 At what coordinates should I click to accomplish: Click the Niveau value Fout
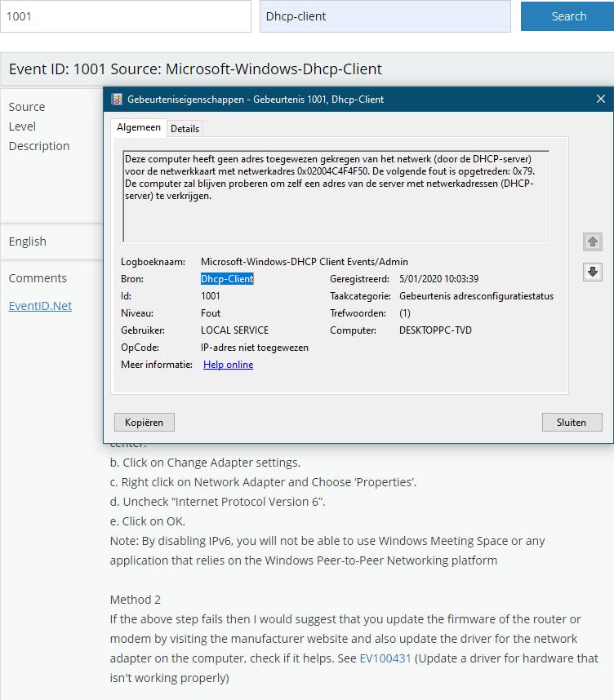click(211, 313)
